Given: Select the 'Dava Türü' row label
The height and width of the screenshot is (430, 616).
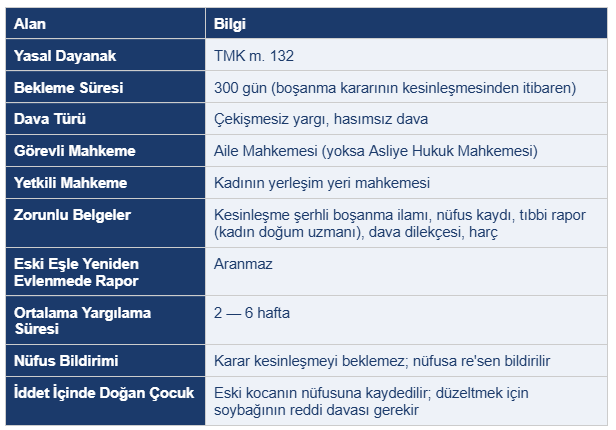Looking at the screenshot, I should (x=50, y=119).
